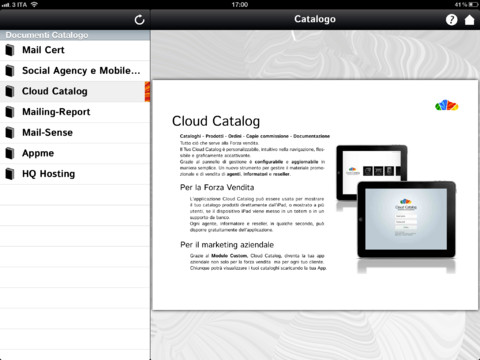Tap the Cloud Catalog heading on the page
The width and height of the screenshot is (480, 360).
point(216,121)
